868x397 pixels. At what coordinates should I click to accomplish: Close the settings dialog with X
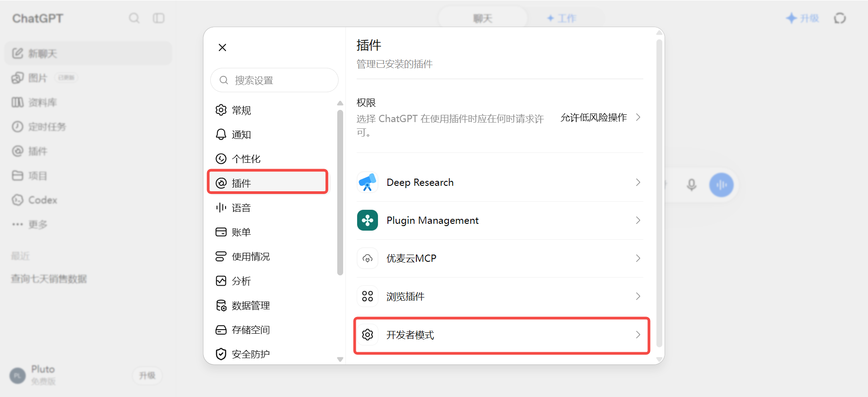(222, 47)
